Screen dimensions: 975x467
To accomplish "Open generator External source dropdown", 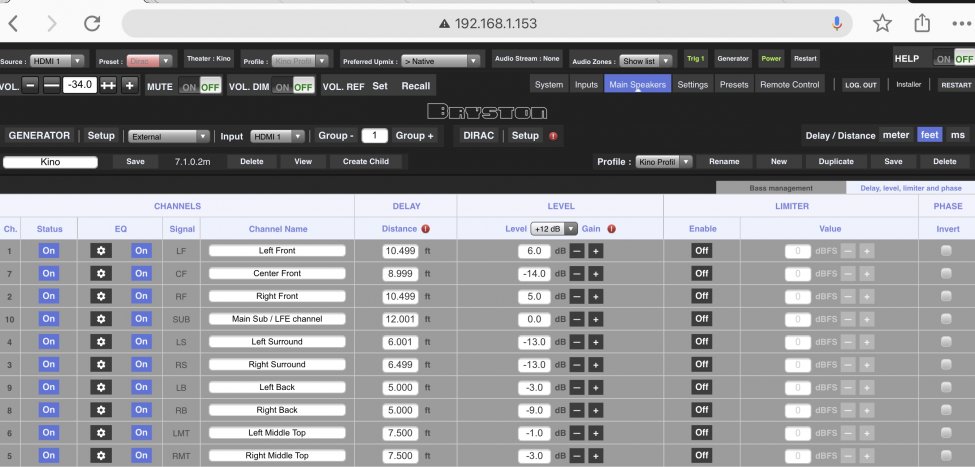I will (169, 136).
